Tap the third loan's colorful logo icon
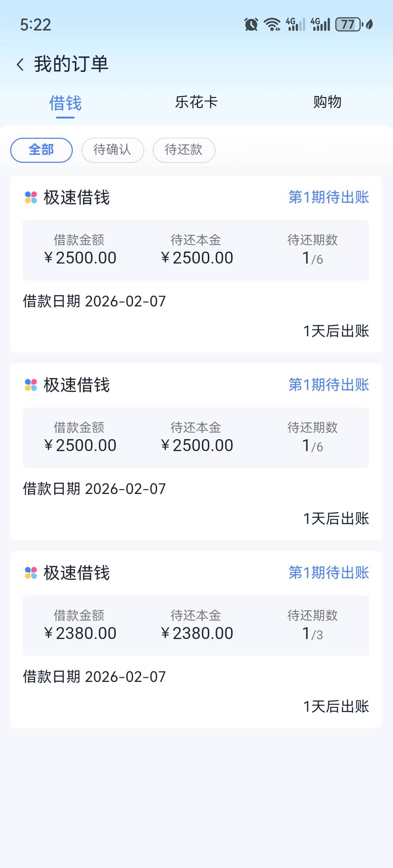This screenshot has height=868, width=393. 31,573
